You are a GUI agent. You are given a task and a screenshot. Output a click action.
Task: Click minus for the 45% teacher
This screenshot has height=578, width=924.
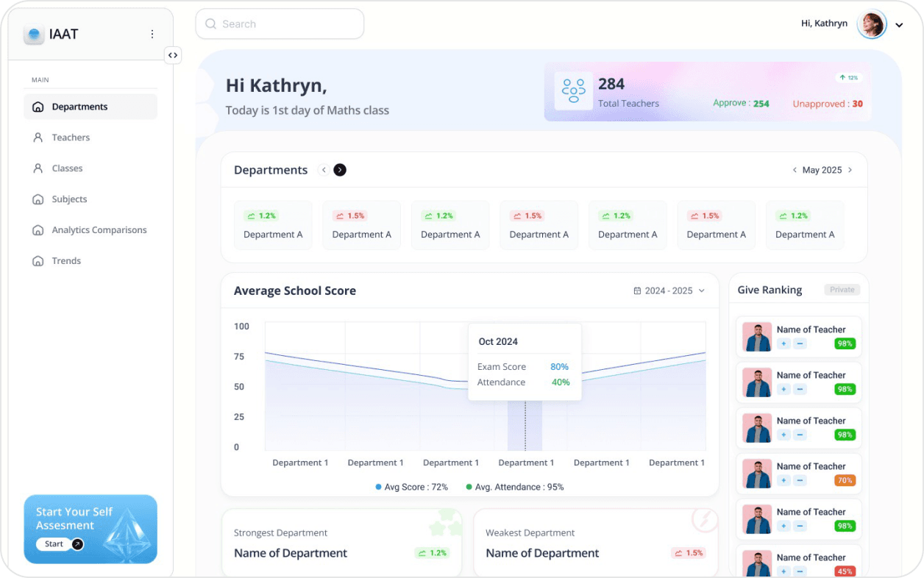pyautogui.click(x=800, y=571)
